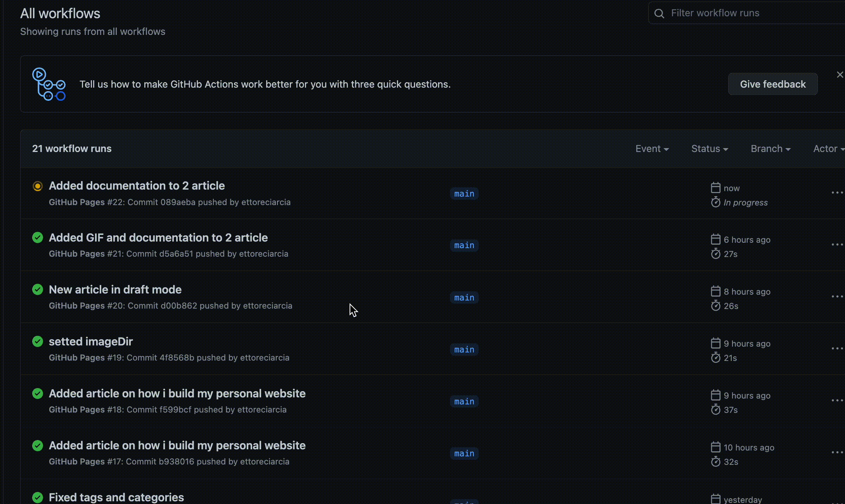Click the Give feedback button
The height and width of the screenshot is (504, 845).
tap(773, 84)
